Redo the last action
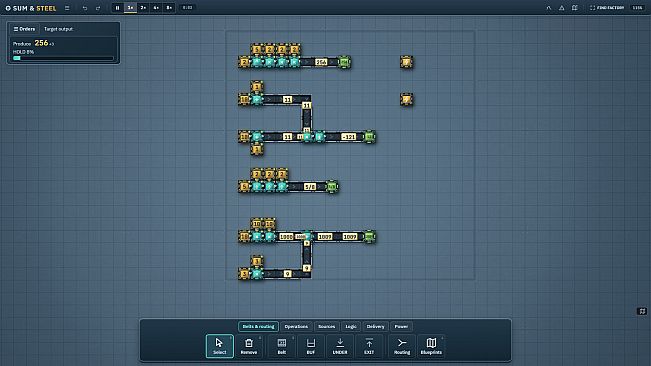 point(98,8)
